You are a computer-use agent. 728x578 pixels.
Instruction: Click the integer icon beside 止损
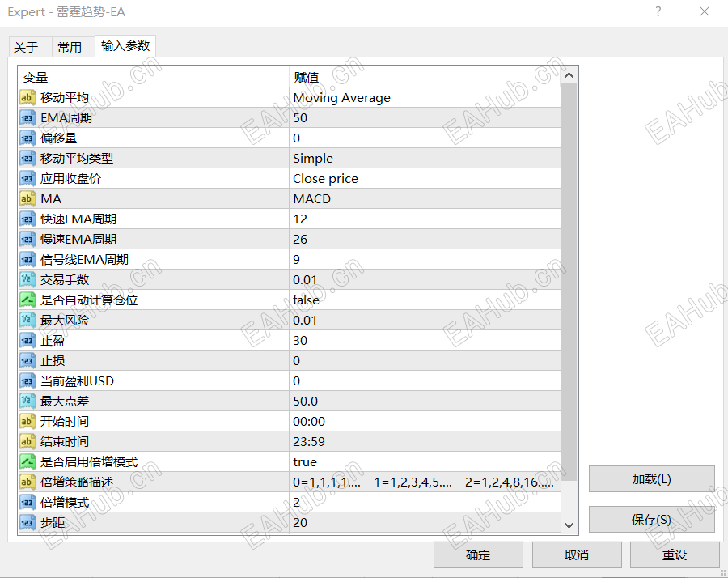(x=28, y=360)
